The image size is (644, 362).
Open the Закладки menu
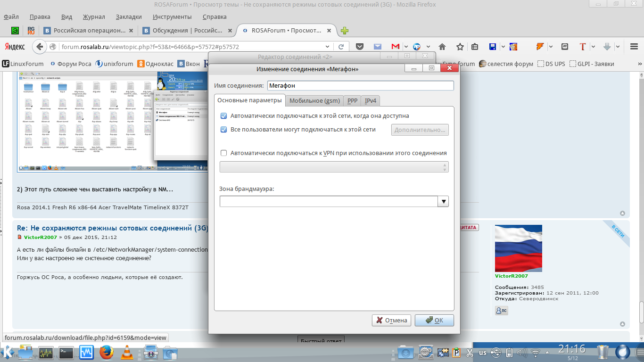click(x=129, y=17)
